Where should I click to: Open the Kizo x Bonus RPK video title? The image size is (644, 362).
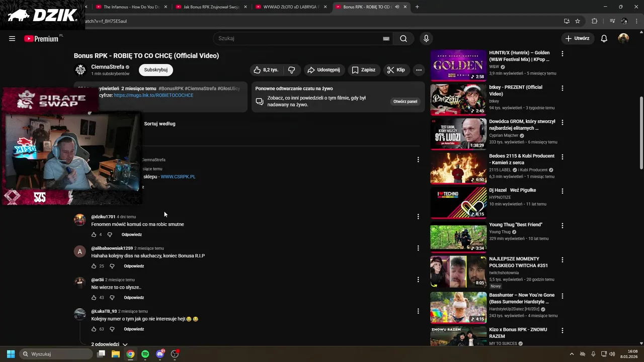coord(518,333)
